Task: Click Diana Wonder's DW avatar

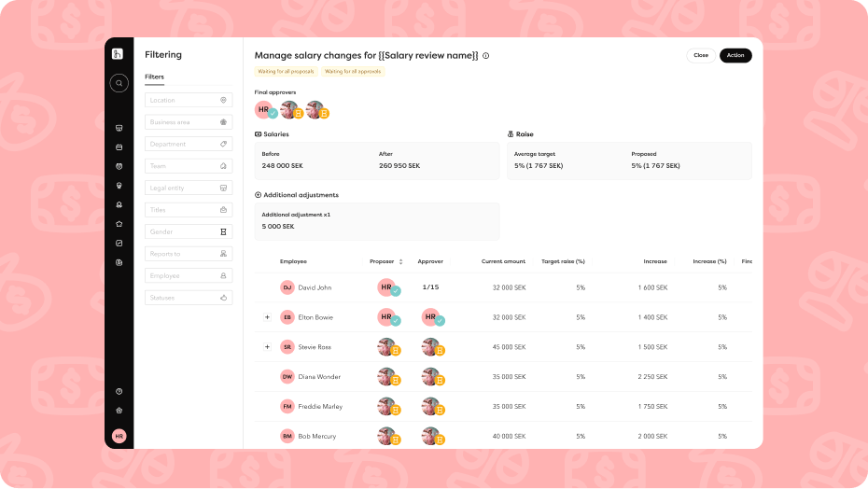Action: 287,377
